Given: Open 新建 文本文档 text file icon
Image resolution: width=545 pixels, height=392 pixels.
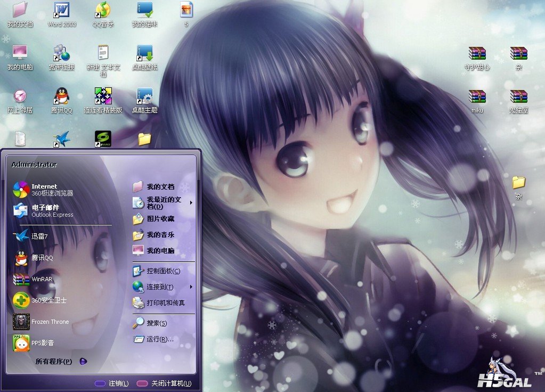Looking at the screenshot, I should click(103, 53).
